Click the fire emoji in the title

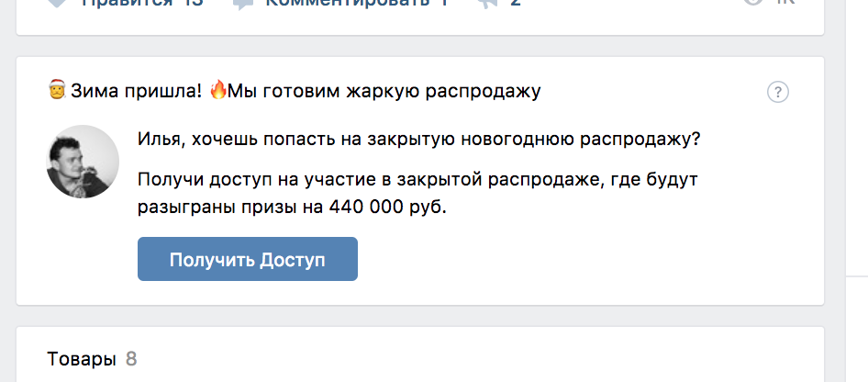click(217, 90)
